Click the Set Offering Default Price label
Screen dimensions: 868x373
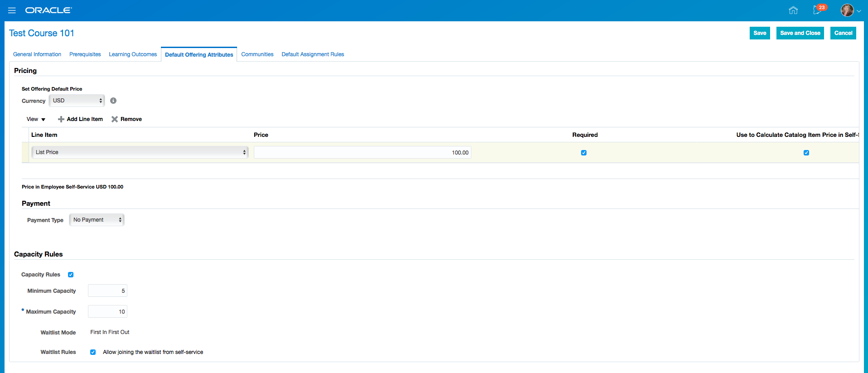pos(52,89)
